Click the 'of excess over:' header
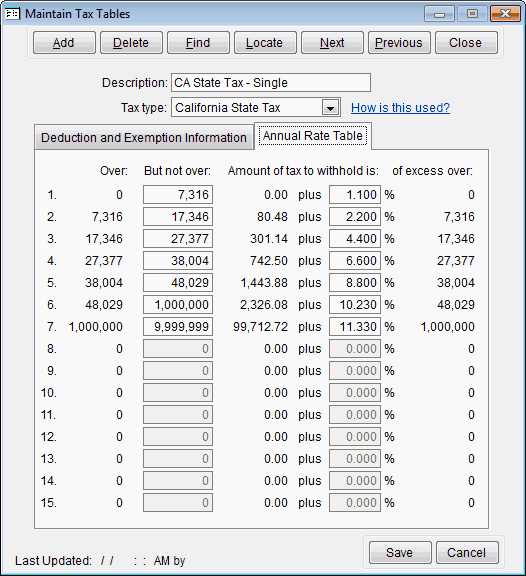 click(432, 171)
